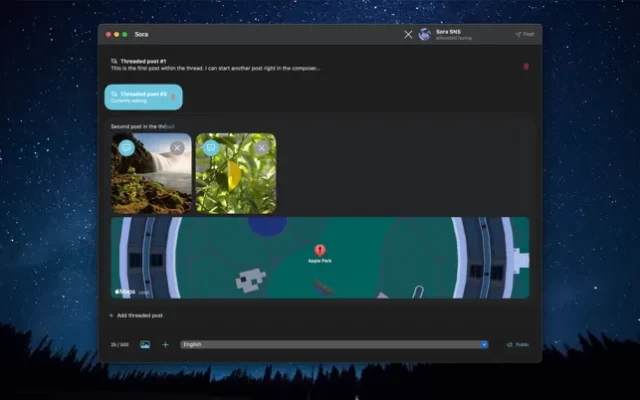
Task: Click Add threaded post
Action: click(136, 315)
